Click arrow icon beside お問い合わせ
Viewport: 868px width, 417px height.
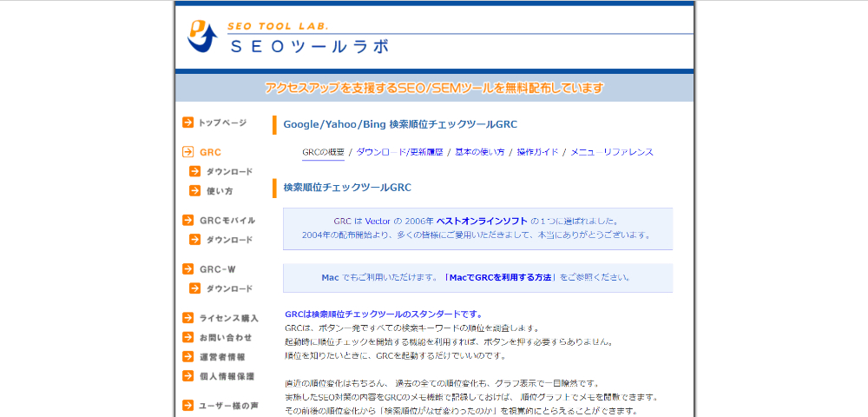[187, 337]
